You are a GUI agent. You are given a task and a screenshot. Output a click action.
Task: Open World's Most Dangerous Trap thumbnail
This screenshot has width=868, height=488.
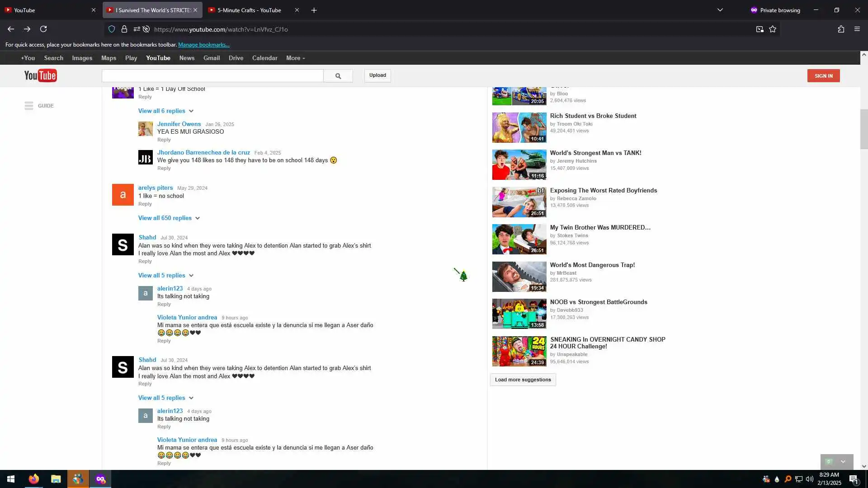519,277
